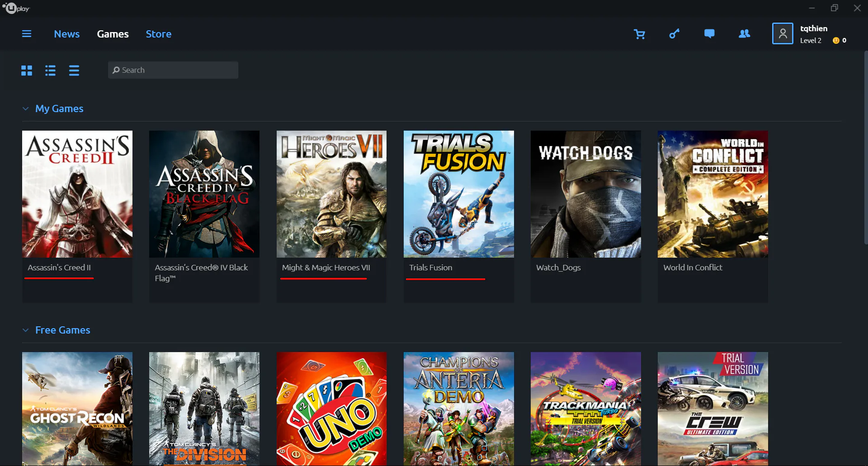Open Champions of Anteria Demo tile
This screenshot has width=868, height=466.
pyautogui.click(x=459, y=409)
